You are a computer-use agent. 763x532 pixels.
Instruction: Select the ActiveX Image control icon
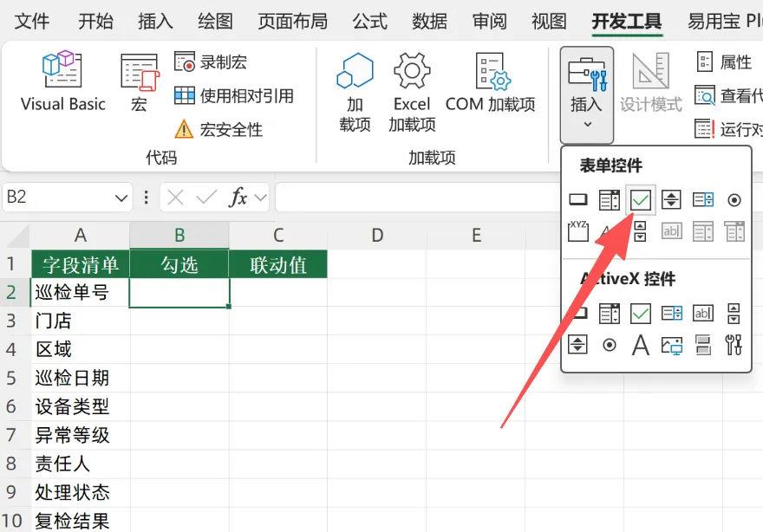[672, 345]
